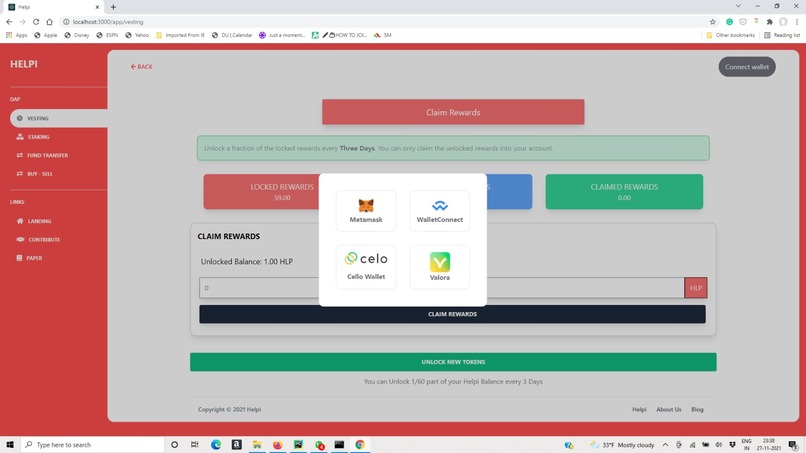Open Amazon app from taskbar
Screen dimensions: 806x453
pyautogui.click(x=236, y=445)
